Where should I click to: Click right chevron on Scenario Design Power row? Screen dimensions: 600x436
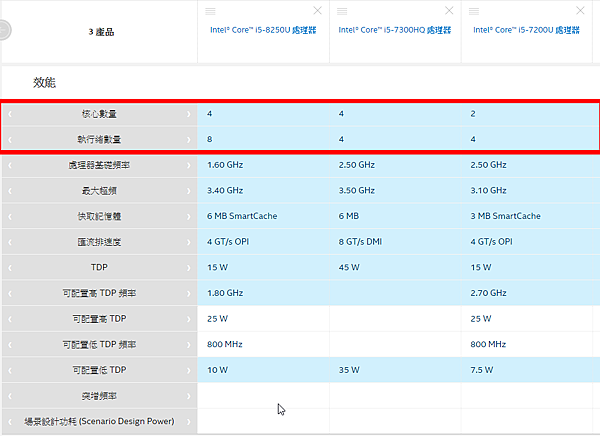coord(189,421)
